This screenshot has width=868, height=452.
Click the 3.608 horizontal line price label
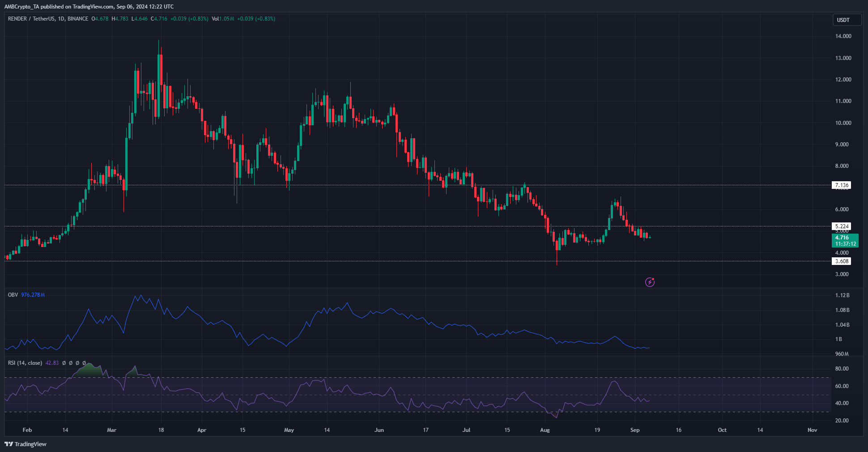(x=841, y=261)
